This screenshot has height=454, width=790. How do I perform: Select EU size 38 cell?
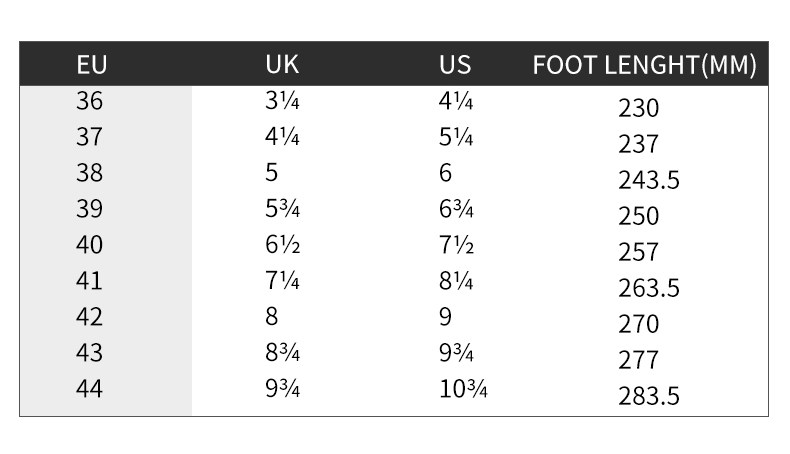90,173
